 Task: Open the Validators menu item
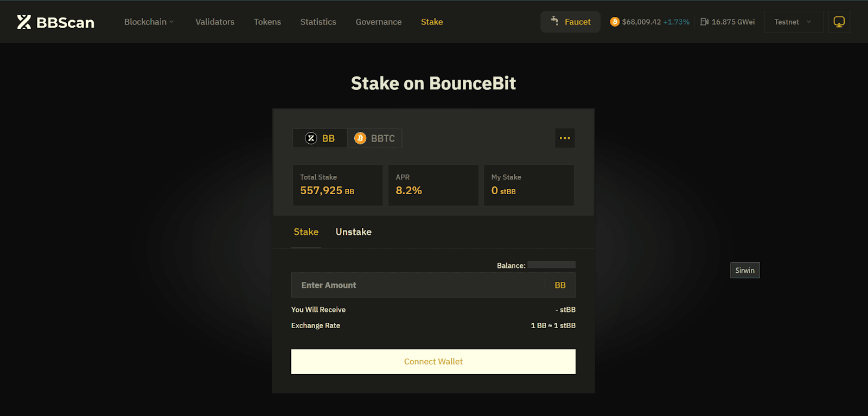tap(215, 22)
